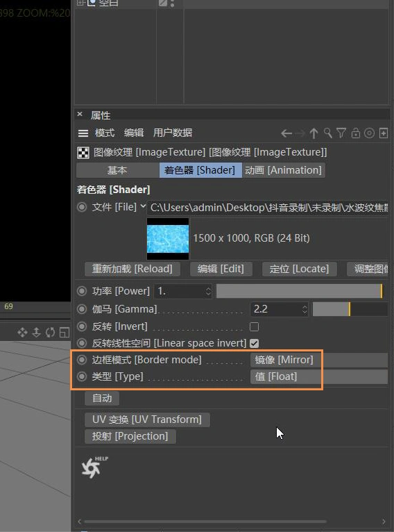Click the ImageTexture checkerboard icon
Image resolution: width=394 pixels, height=532 pixels.
[83, 153]
